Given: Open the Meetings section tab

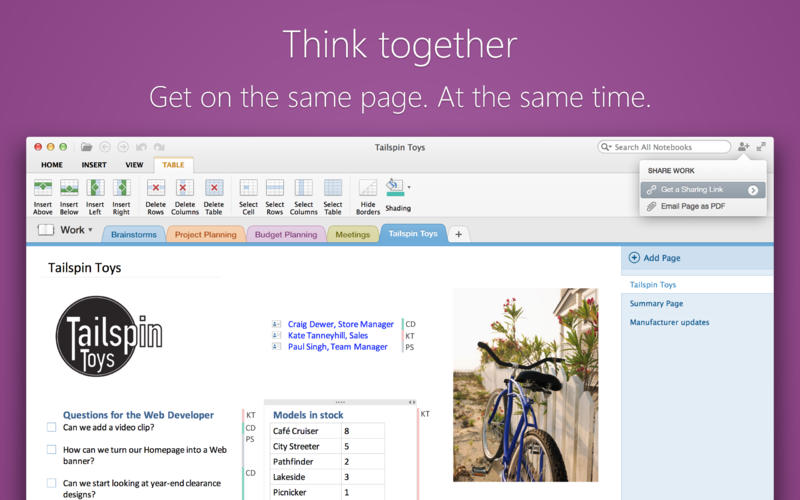Looking at the screenshot, I should pos(353,235).
